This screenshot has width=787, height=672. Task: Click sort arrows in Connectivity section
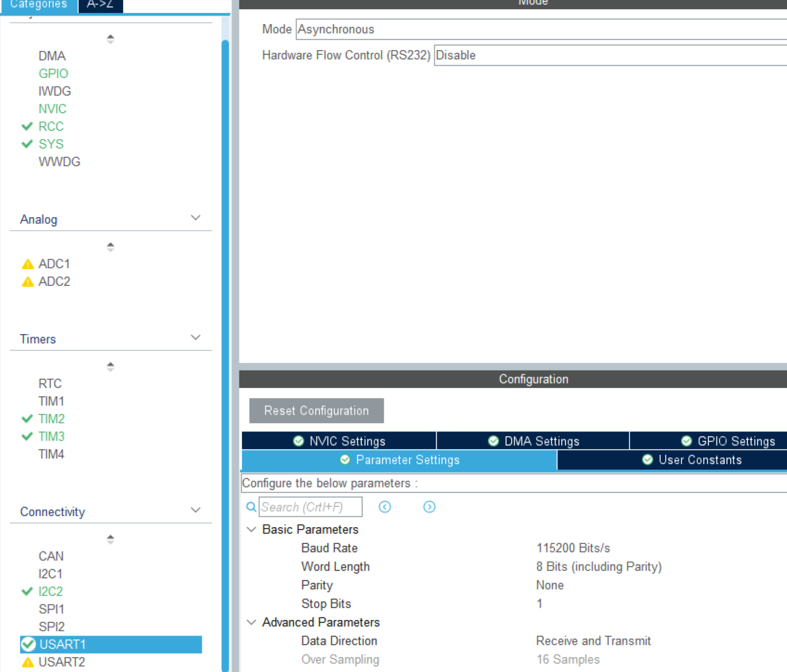[110, 539]
